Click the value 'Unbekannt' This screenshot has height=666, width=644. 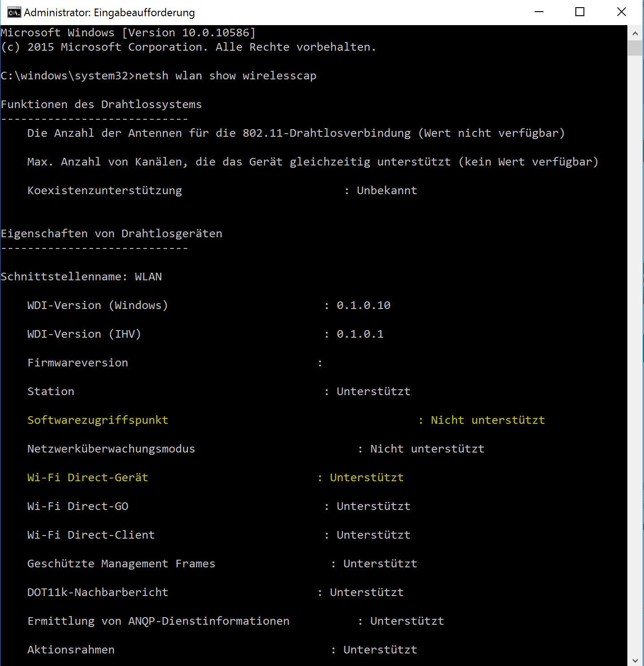[387, 191]
